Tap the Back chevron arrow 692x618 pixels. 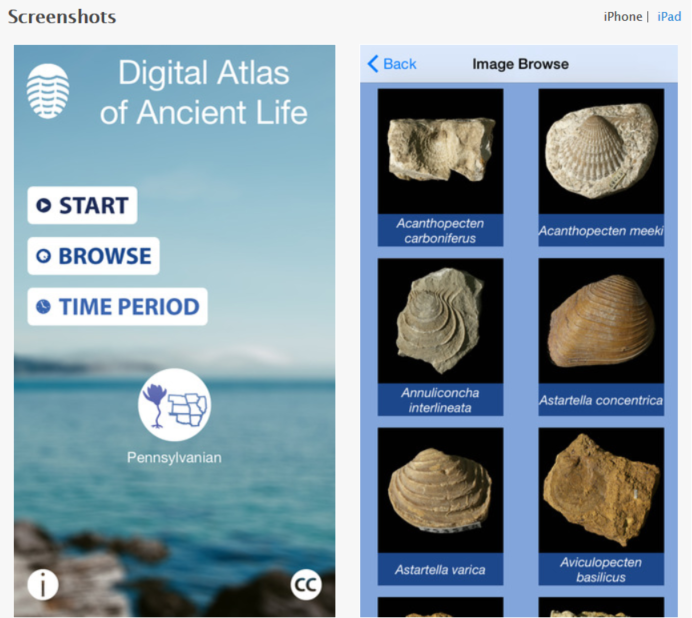(x=373, y=64)
